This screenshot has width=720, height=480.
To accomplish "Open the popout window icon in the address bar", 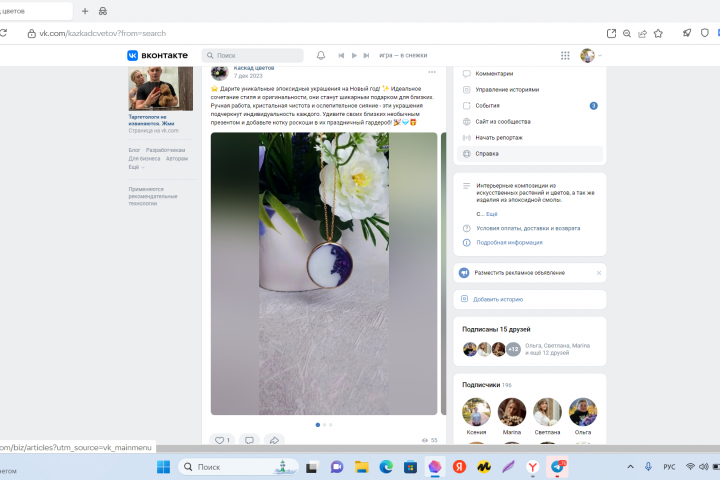I will [x=611, y=34].
